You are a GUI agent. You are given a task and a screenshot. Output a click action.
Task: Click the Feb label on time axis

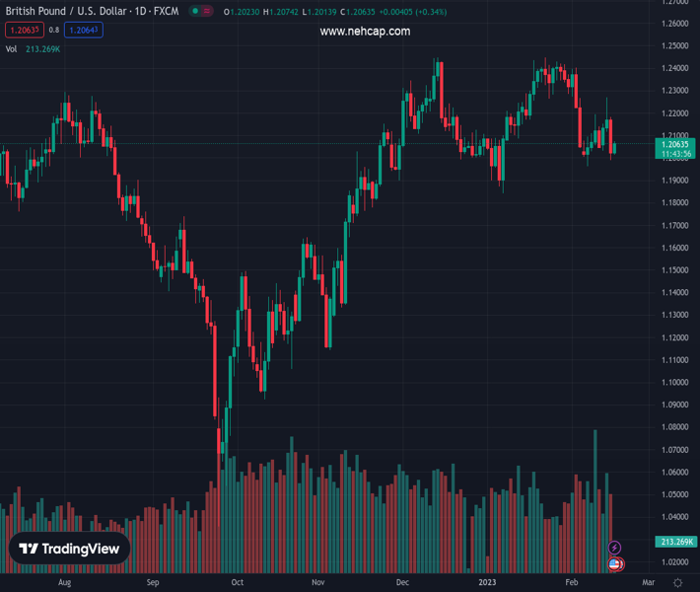point(572,582)
